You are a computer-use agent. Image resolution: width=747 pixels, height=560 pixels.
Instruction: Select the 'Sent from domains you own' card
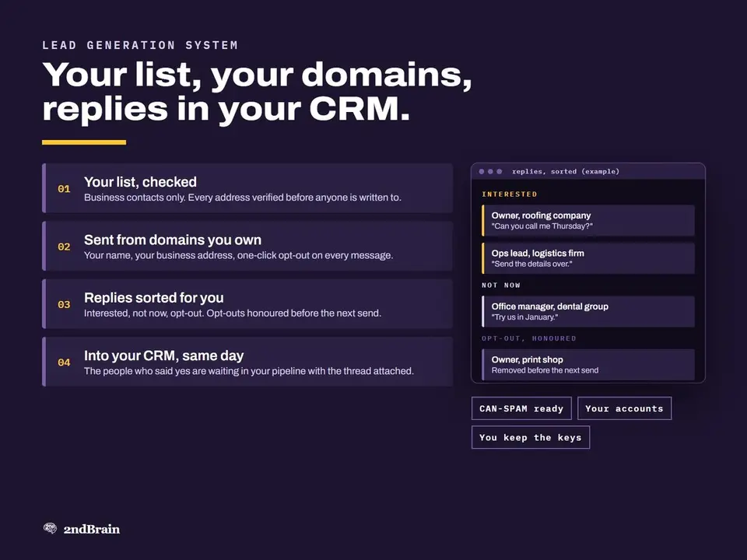247,247
